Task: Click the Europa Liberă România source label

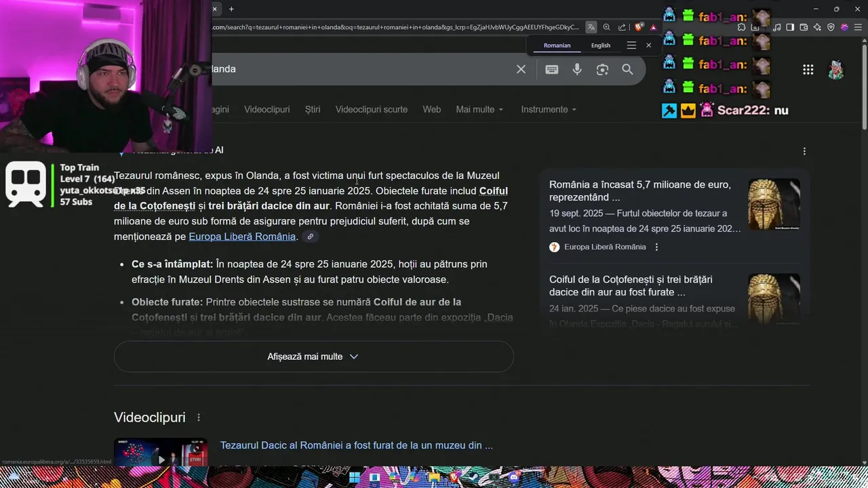Action: (605, 247)
